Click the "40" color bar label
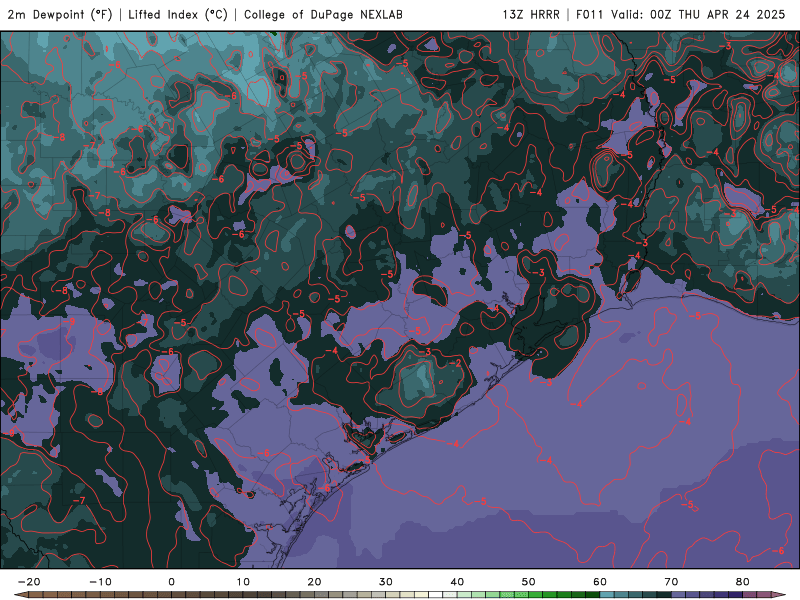Image resolution: width=800 pixels, height=600 pixels. coord(457,582)
